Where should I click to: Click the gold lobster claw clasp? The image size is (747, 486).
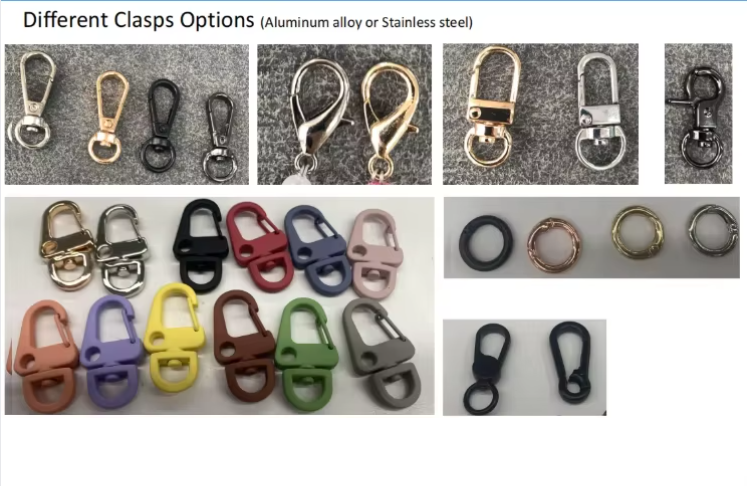coord(388,117)
